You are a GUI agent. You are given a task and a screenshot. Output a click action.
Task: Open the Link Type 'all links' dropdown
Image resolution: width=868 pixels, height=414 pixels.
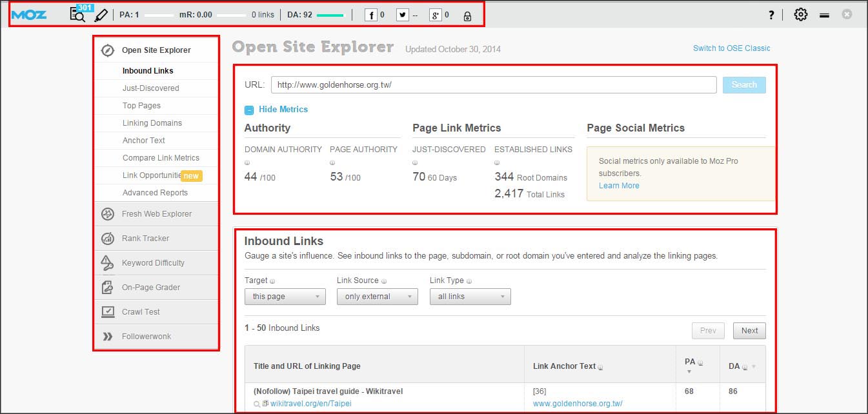470,297
